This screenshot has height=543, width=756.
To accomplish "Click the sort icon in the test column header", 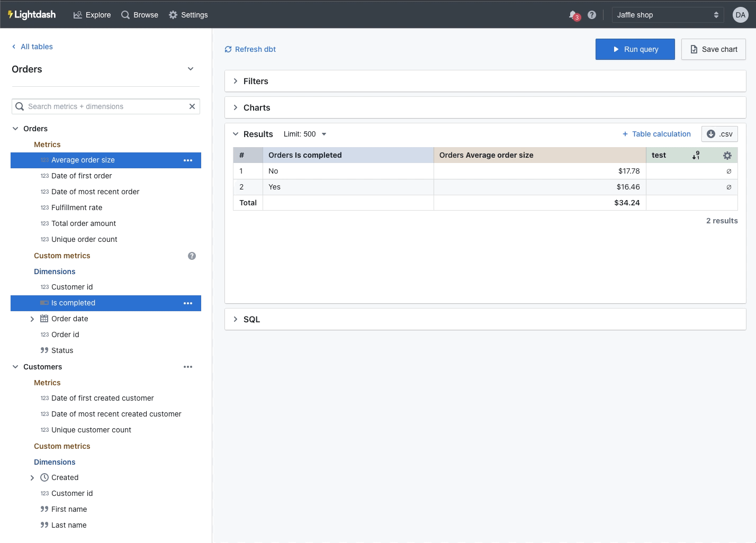I will [x=695, y=155].
